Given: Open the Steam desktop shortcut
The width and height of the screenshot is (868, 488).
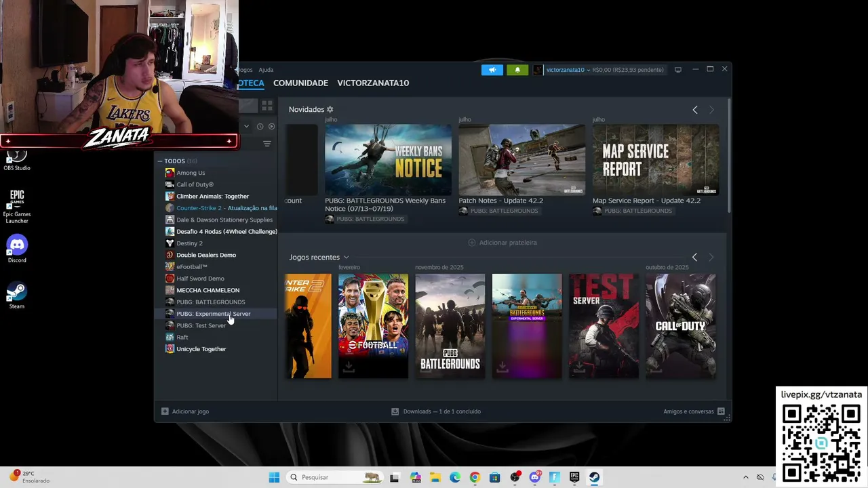Looking at the screenshot, I should [x=17, y=296].
